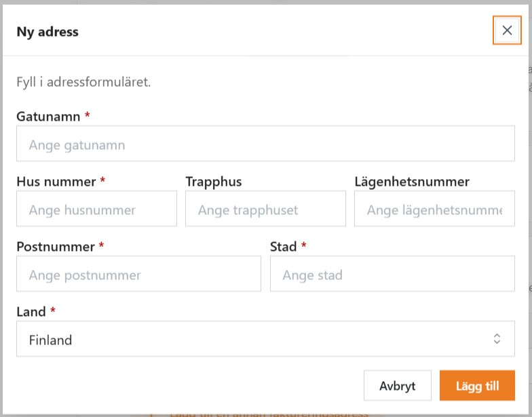Click the Land label above the dropdown
The height and width of the screenshot is (417, 532).
click(31, 312)
